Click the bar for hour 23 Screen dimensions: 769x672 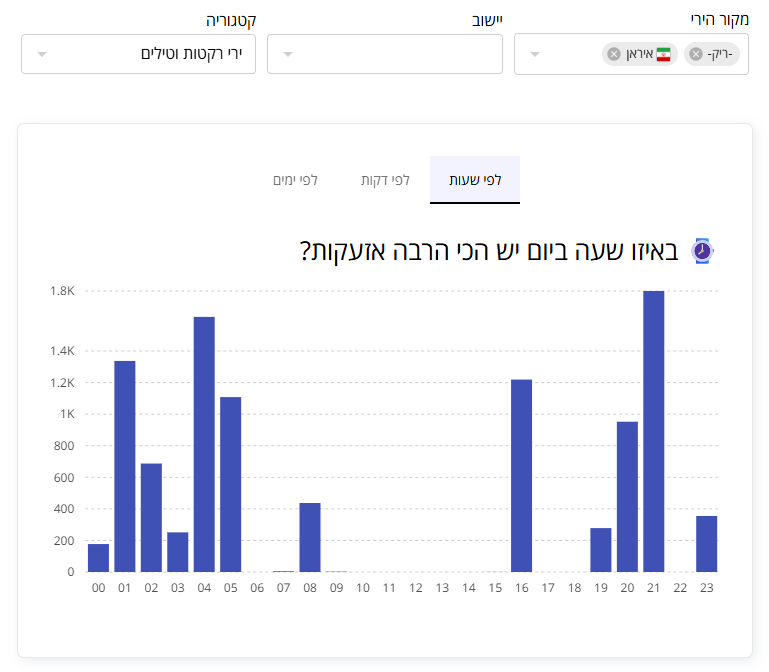[x=706, y=544]
